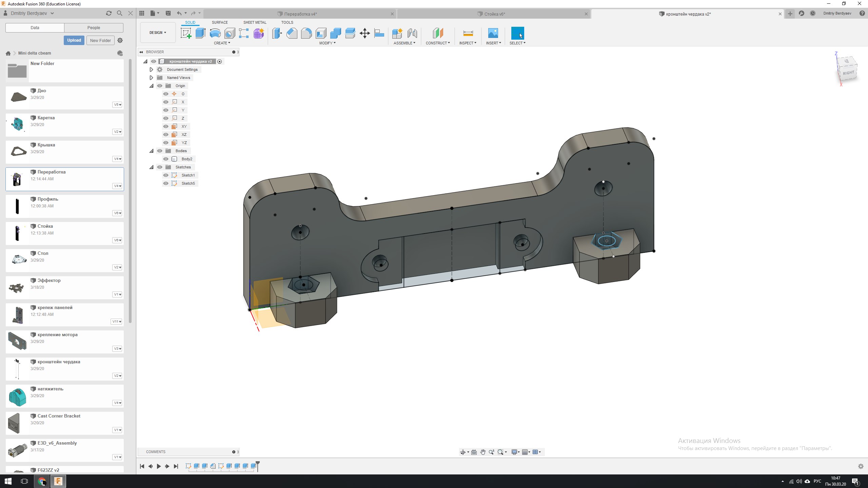
Task: Open the натяжитель design thumbnail
Action: 17,396
